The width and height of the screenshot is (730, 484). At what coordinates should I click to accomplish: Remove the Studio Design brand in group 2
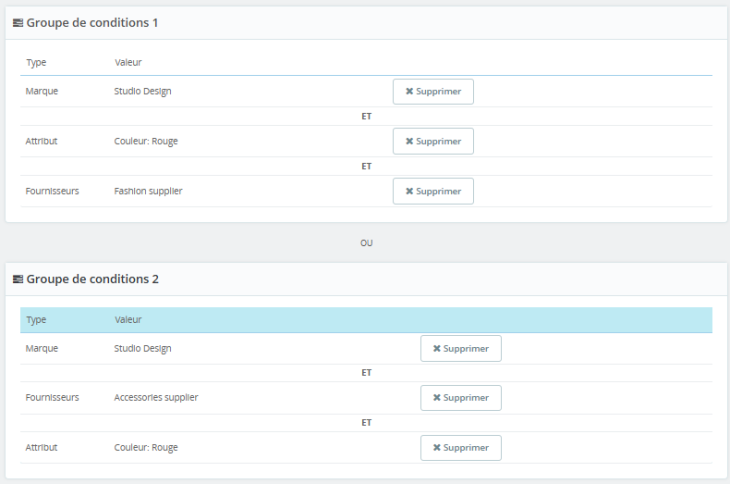pos(460,348)
